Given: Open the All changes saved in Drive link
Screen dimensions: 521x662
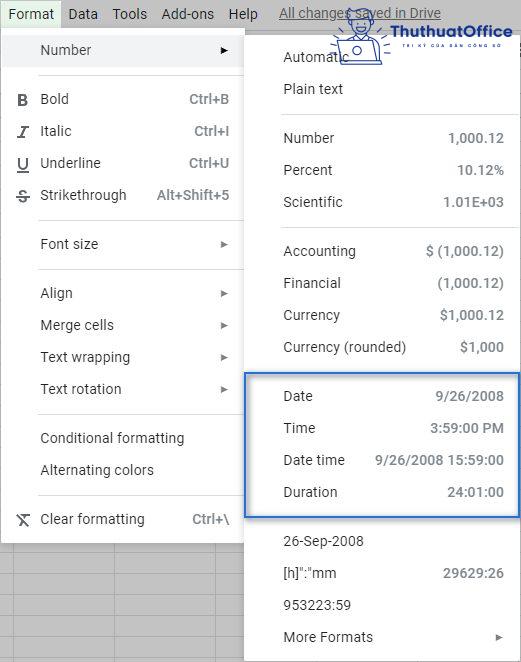Looking at the screenshot, I should 360,14.
